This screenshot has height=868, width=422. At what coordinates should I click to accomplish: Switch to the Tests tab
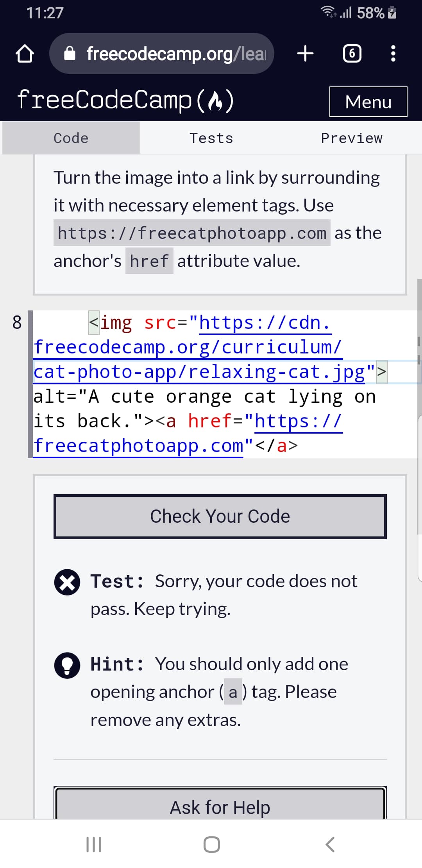[x=211, y=138]
